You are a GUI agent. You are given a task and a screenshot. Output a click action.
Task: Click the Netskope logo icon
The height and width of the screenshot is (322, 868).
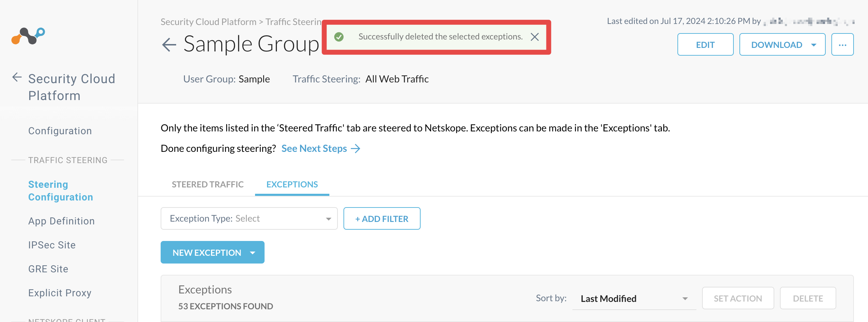(x=28, y=36)
